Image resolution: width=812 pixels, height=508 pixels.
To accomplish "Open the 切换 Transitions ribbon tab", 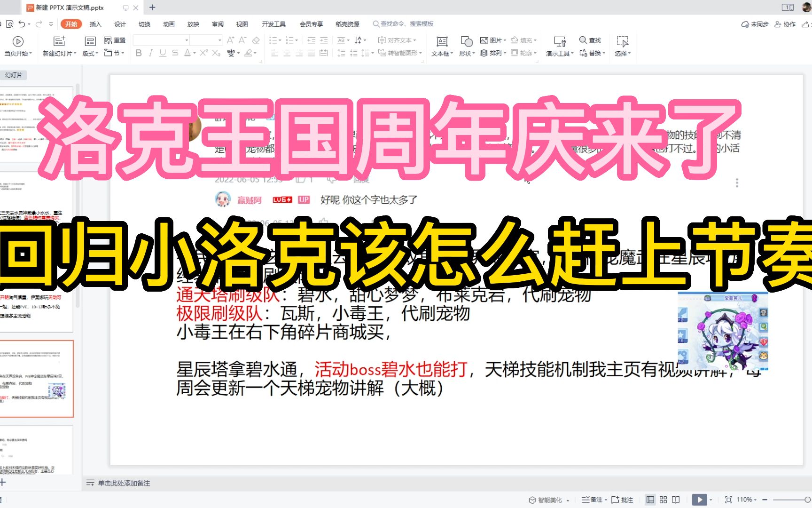I will coord(144,24).
